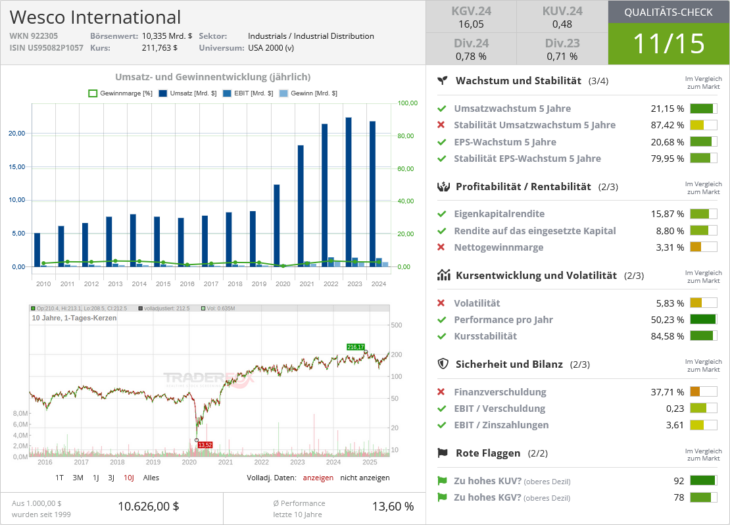Click the green flag beside Zu hohes KUV?

point(442,481)
